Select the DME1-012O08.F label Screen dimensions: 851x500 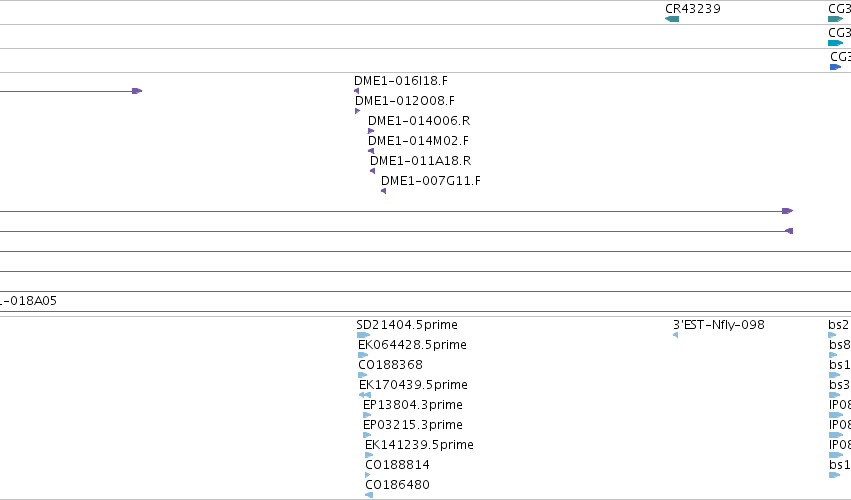[x=405, y=100]
